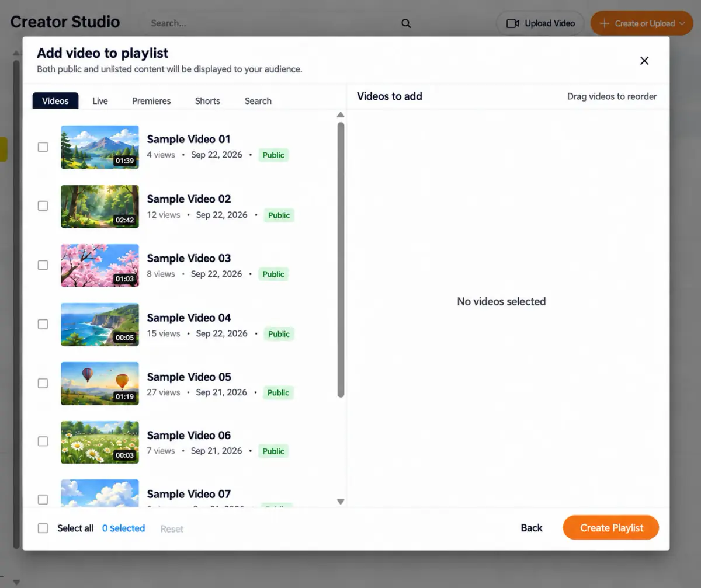Click the Sample Video 02 forest thumbnail

click(x=100, y=206)
